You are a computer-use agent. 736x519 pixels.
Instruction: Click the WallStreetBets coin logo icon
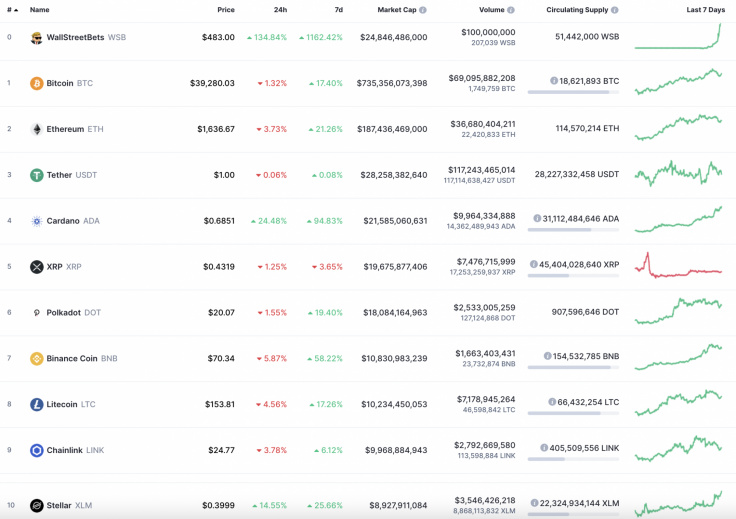pyautogui.click(x=36, y=38)
